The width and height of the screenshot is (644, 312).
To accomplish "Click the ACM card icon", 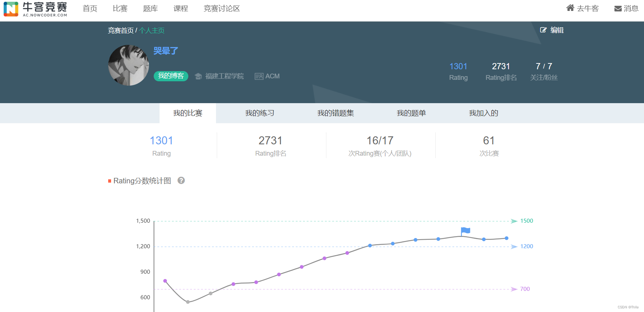I will [x=259, y=76].
